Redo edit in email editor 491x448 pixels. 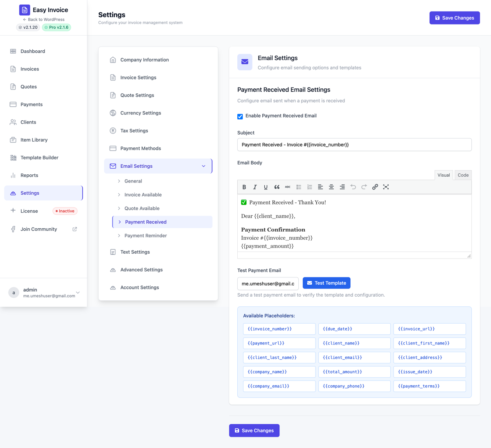pyautogui.click(x=364, y=187)
